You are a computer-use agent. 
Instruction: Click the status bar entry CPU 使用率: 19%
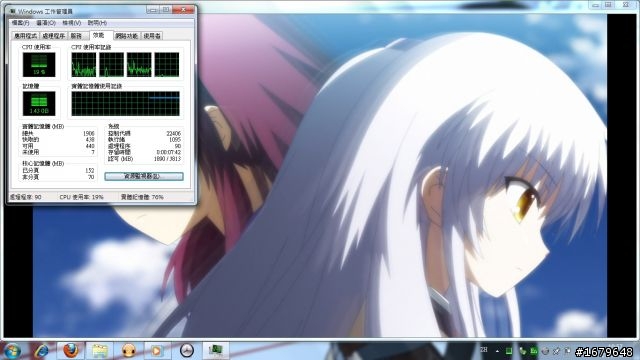82,197
